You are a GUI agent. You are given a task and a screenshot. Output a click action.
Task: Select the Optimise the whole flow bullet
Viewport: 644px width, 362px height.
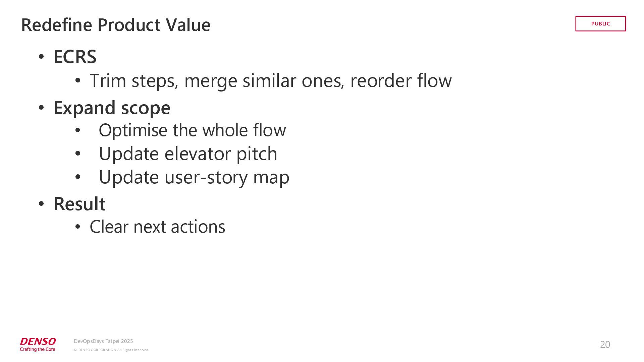tap(192, 130)
